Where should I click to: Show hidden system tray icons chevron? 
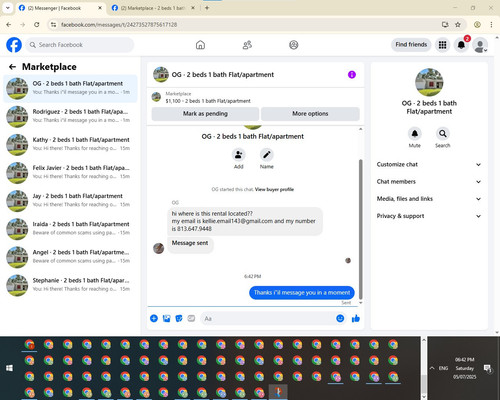point(432,368)
